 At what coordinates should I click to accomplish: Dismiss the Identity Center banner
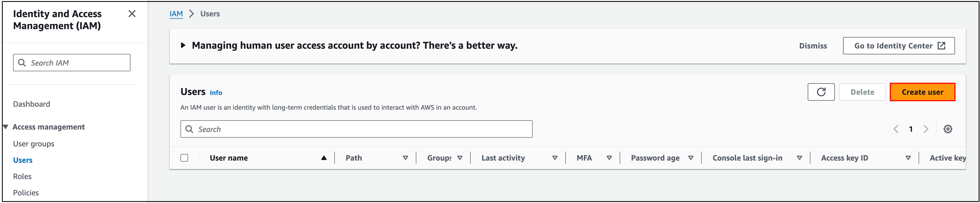pos(813,46)
